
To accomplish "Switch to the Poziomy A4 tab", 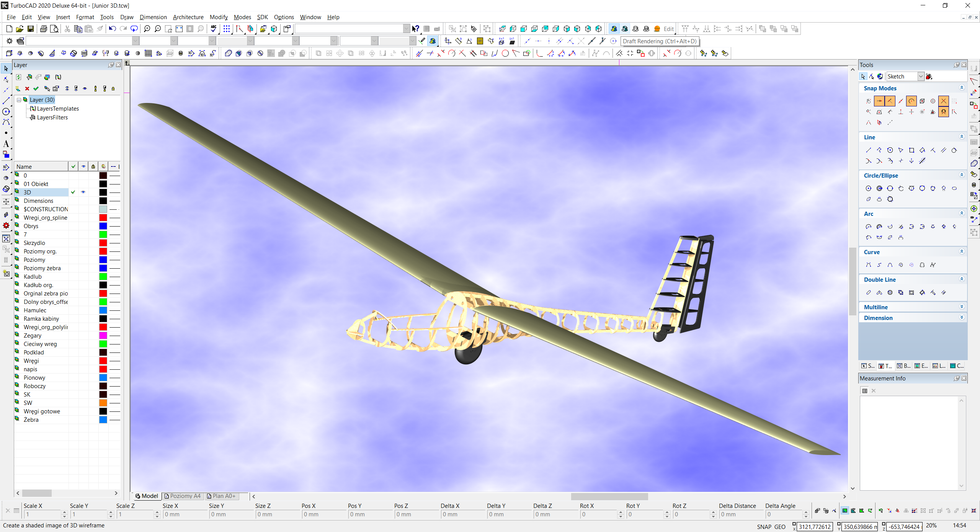I will coord(183,496).
